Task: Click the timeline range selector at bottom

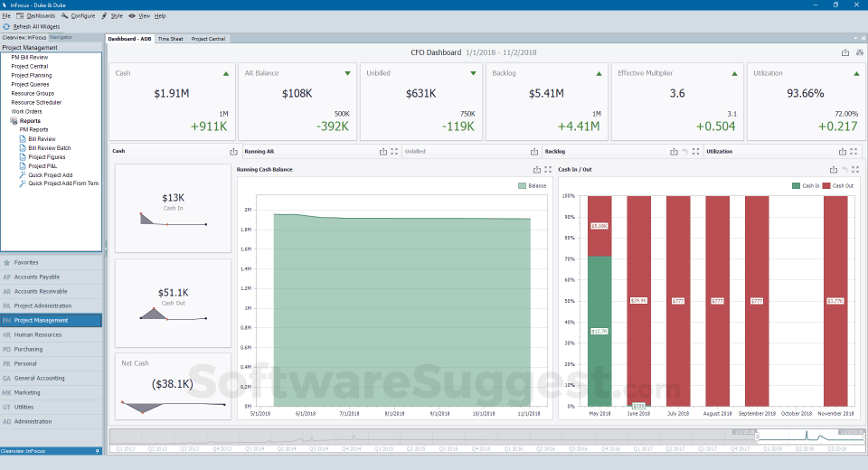Action: tap(800, 437)
